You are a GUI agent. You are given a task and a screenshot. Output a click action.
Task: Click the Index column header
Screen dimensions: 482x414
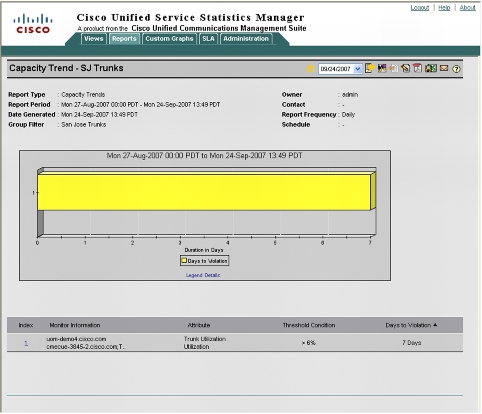pos(26,325)
